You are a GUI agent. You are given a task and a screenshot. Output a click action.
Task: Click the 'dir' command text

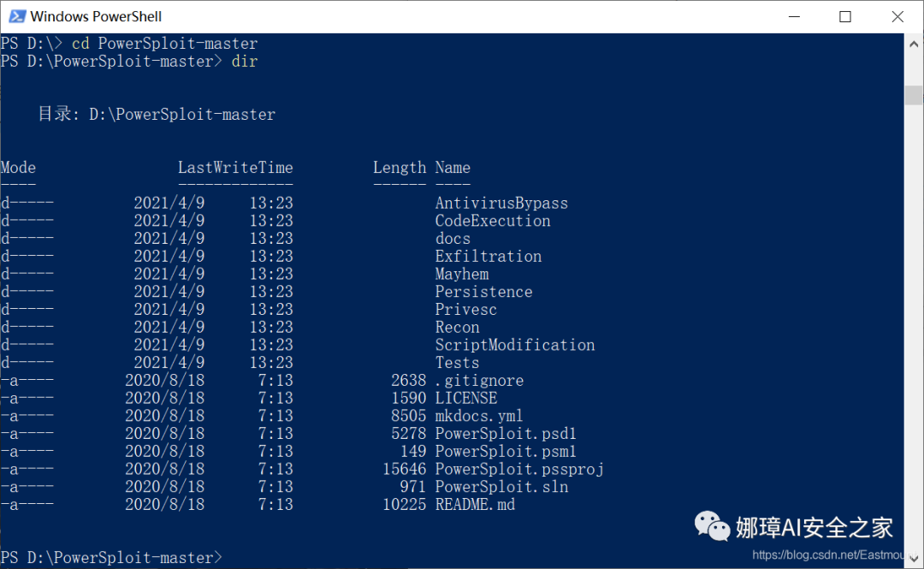click(245, 62)
